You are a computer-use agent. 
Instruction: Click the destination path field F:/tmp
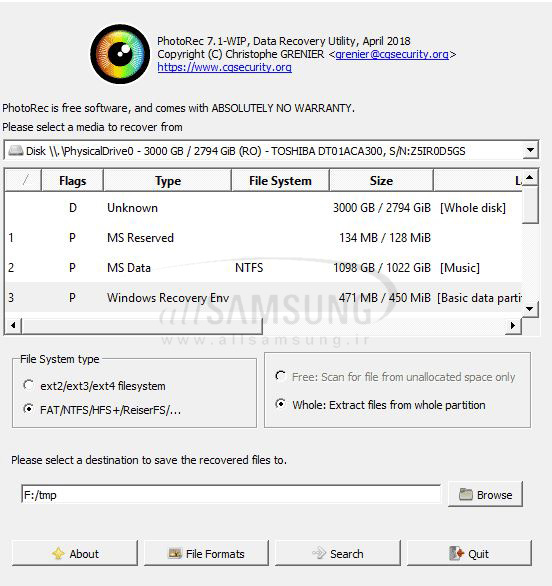point(231,494)
